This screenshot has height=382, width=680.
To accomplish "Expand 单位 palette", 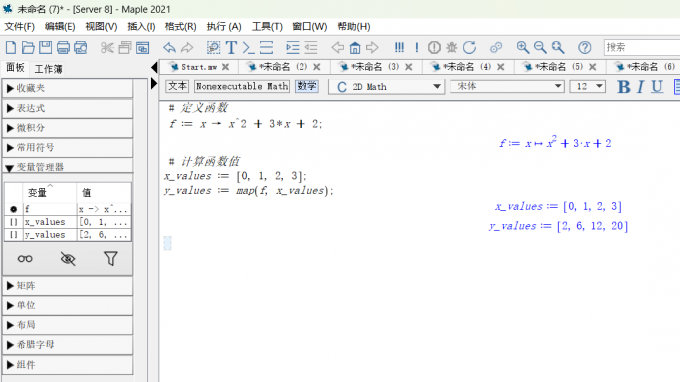I will [68, 305].
